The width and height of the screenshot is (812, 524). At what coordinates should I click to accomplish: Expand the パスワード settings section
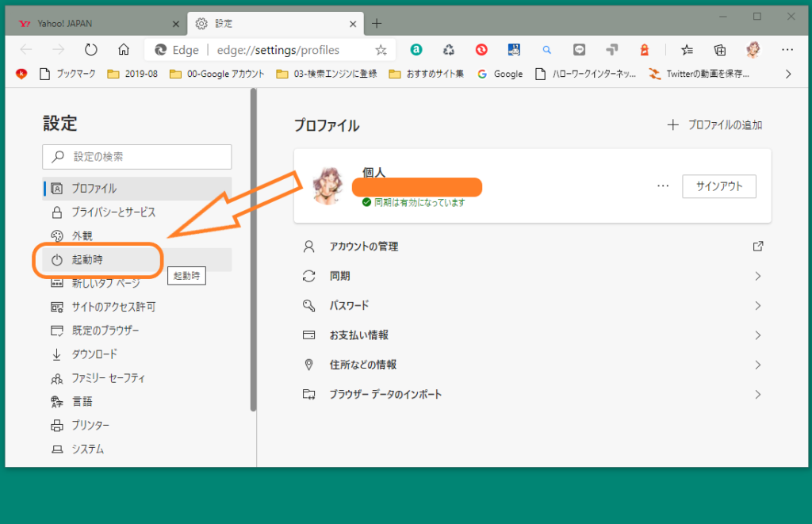532,305
